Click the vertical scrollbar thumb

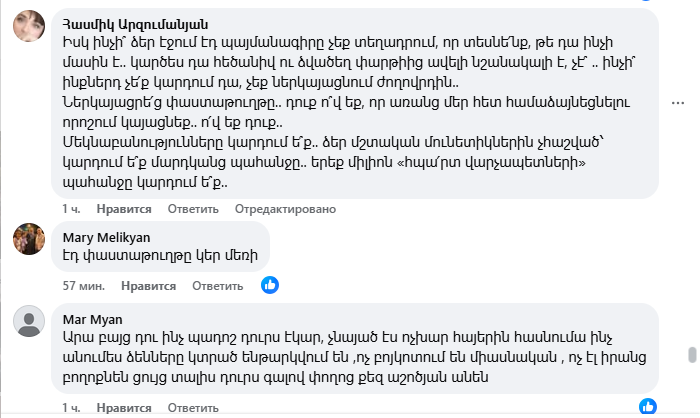click(691, 355)
